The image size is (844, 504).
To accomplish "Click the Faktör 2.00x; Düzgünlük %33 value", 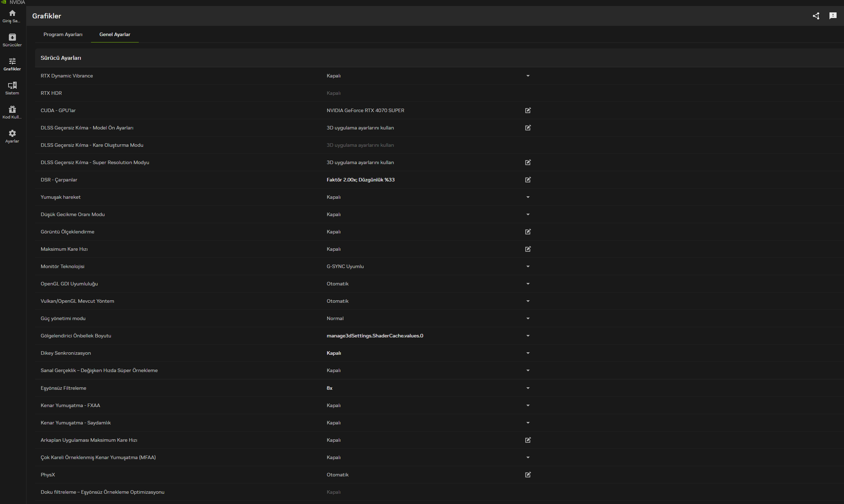I will coord(360,180).
